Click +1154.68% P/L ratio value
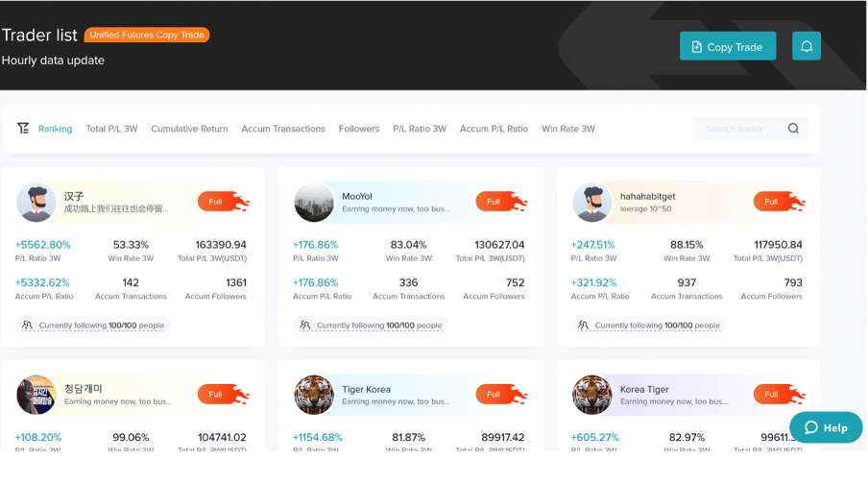Screen dimensions: 868x484 tap(318, 437)
